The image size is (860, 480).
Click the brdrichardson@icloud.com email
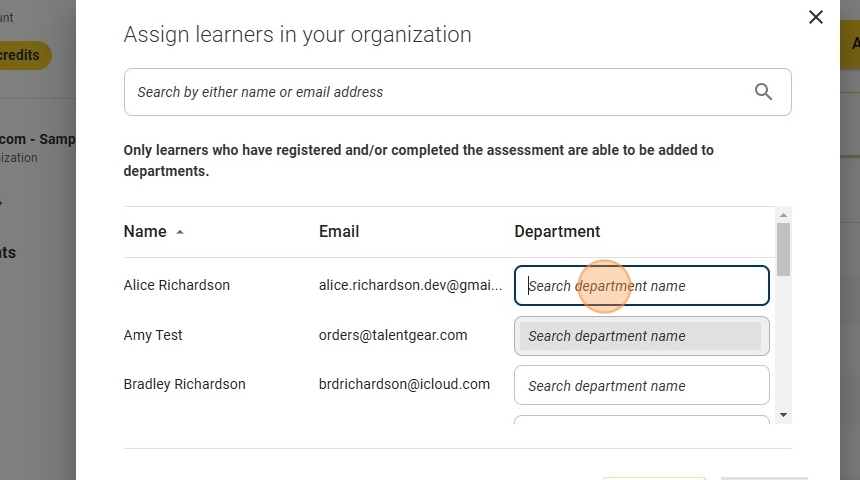pos(404,385)
